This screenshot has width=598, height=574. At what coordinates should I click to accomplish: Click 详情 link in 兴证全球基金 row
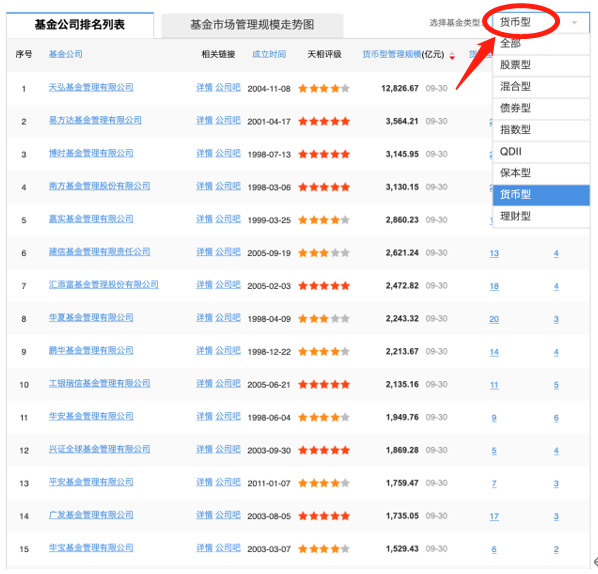(204, 449)
